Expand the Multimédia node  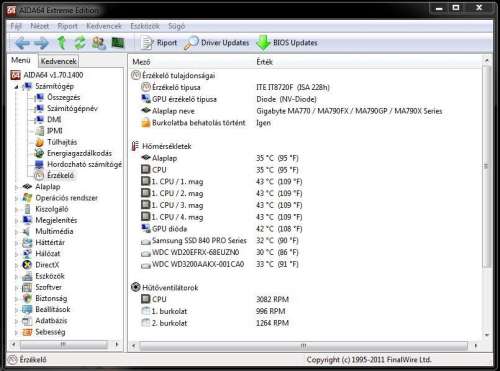[16, 232]
